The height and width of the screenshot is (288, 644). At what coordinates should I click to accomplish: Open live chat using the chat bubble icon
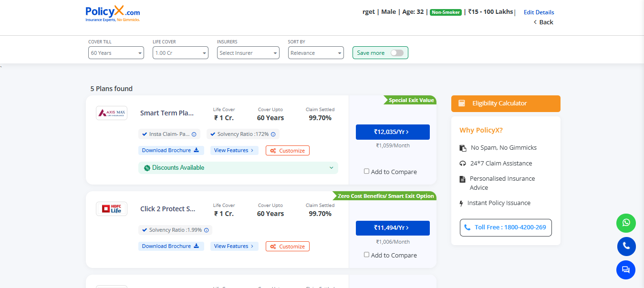tap(626, 269)
